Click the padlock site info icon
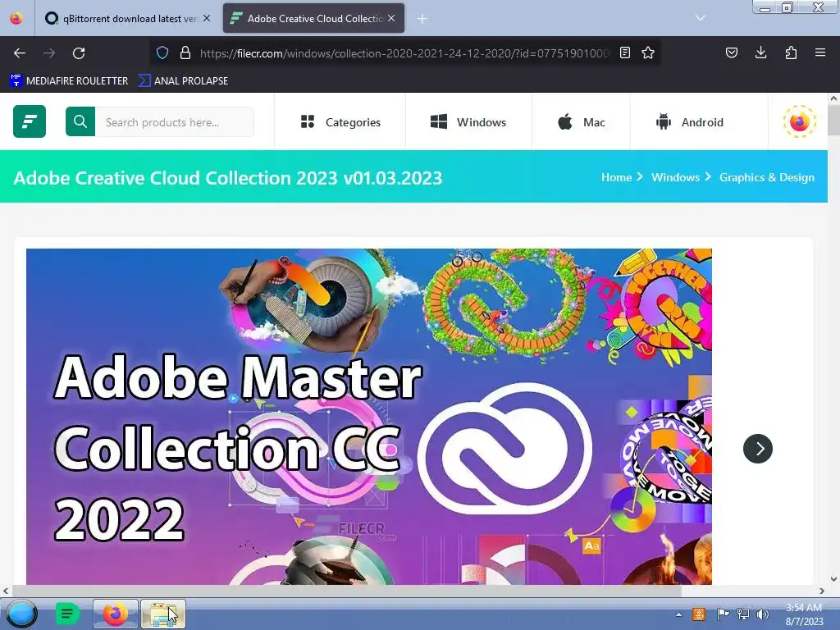The image size is (840, 630). (x=185, y=52)
